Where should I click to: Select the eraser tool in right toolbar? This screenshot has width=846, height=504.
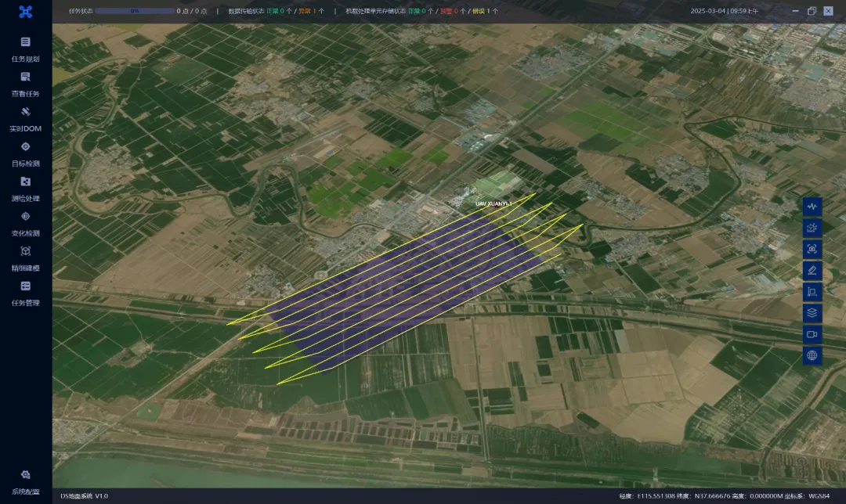[x=812, y=270]
